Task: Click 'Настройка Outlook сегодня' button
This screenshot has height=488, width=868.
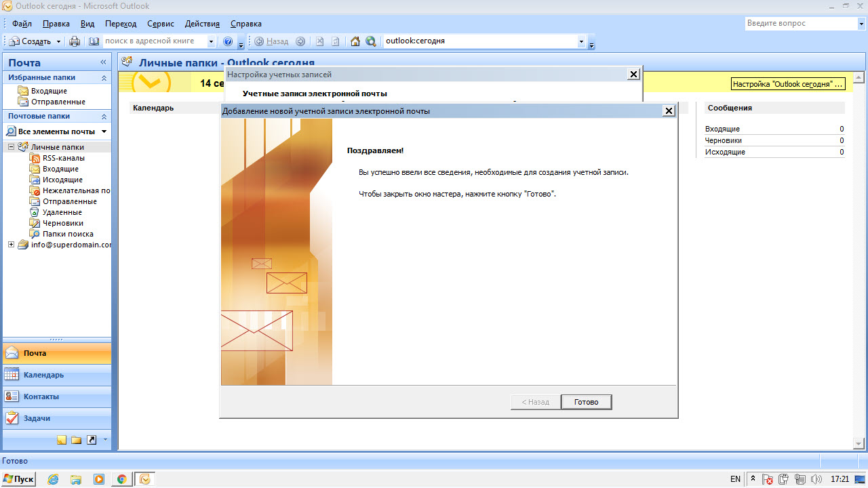Action: point(788,85)
